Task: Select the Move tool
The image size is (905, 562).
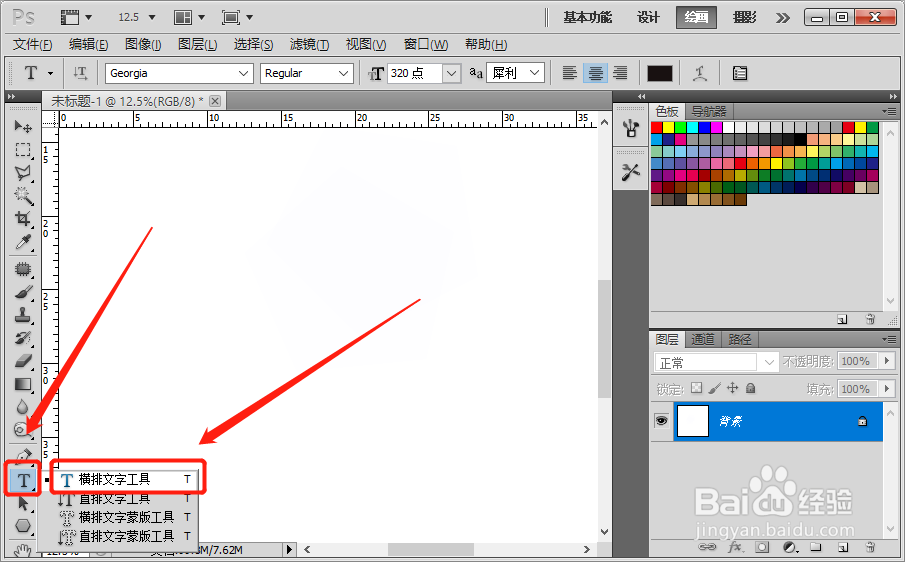Action: (23, 126)
